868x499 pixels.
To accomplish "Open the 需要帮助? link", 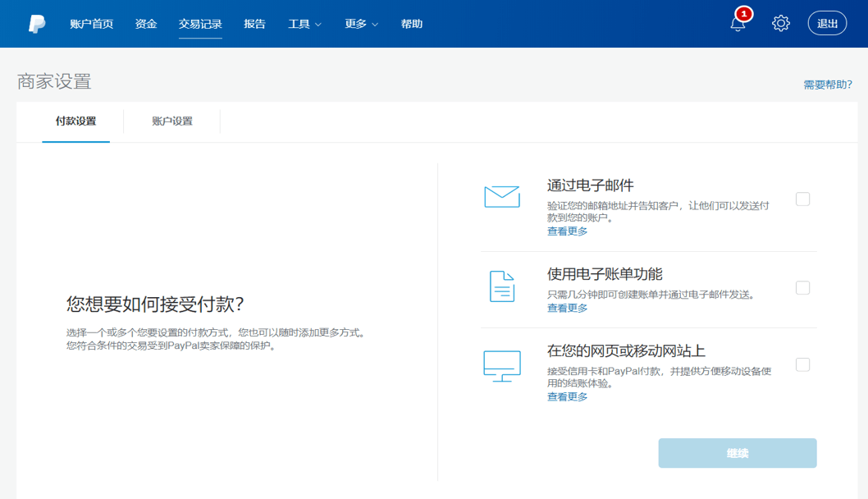I will coord(827,85).
